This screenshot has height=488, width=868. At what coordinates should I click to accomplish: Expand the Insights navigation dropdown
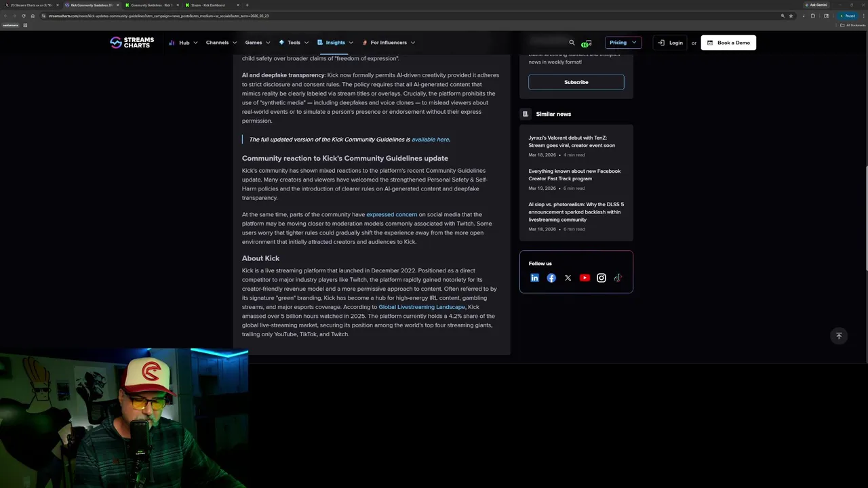click(335, 43)
